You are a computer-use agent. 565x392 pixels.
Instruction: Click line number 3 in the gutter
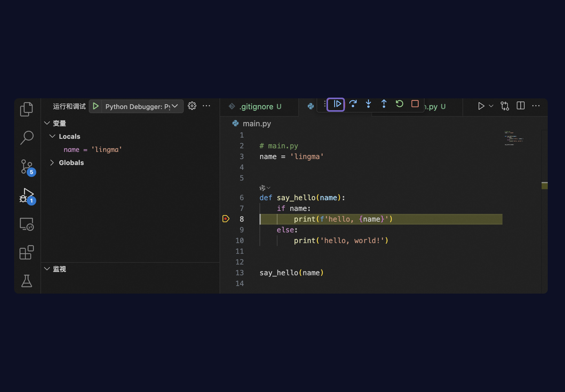[242, 156]
